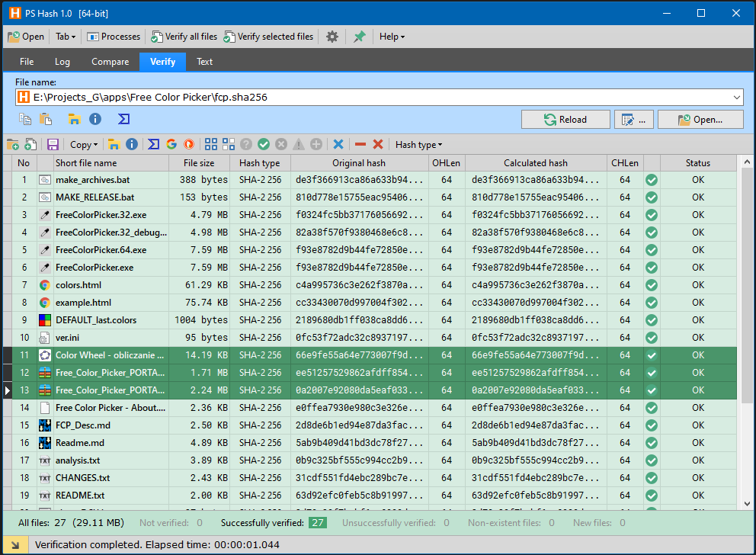Open the Compare tab
Image resolution: width=756 pixels, height=555 pixels.
111,62
